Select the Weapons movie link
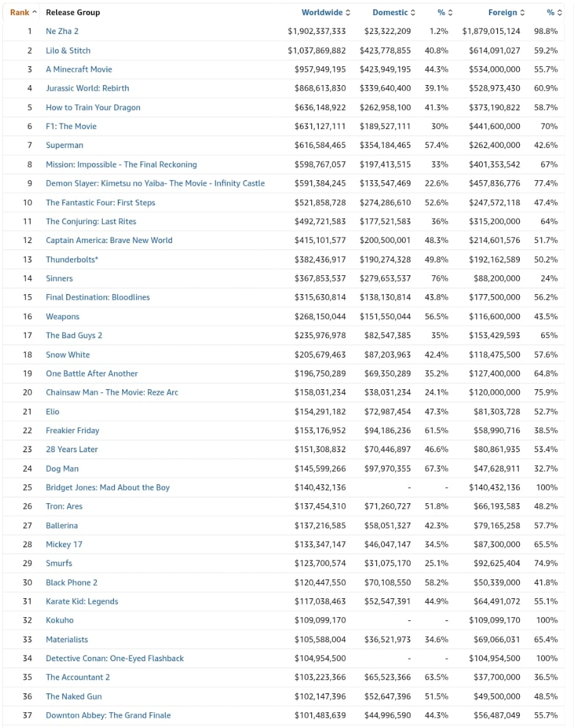 [x=62, y=316]
